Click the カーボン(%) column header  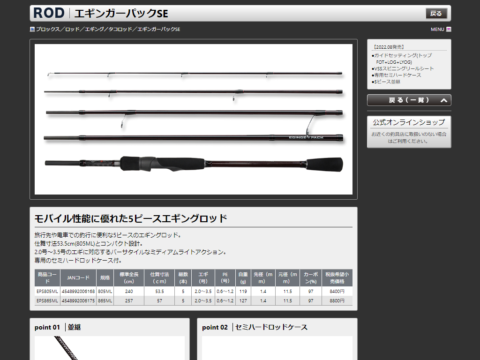[x=311, y=278]
